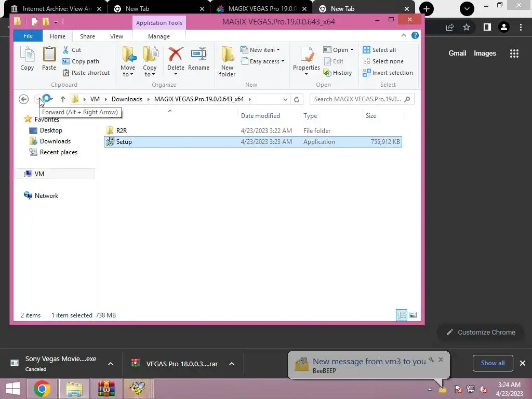Open Google apps grid icon
Screen dimensions: 532x399
pyautogui.click(x=514, y=54)
